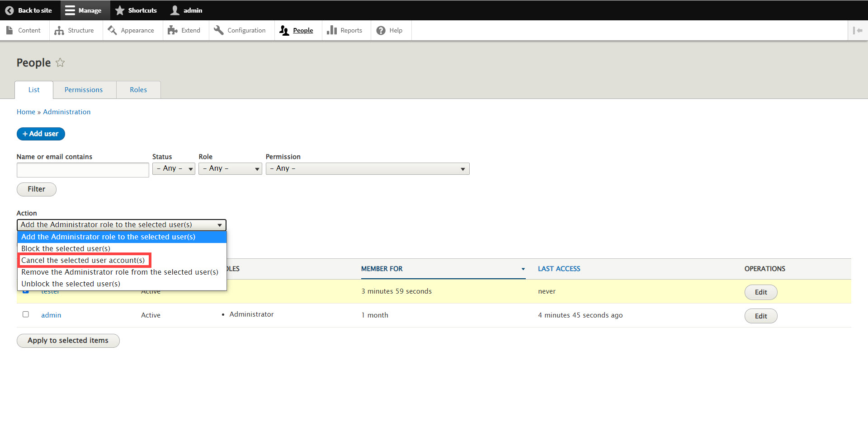The width and height of the screenshot is (868, 430).
Task: Toggle the Manage hamburger menu icon
Action: [x=70, y=10]
